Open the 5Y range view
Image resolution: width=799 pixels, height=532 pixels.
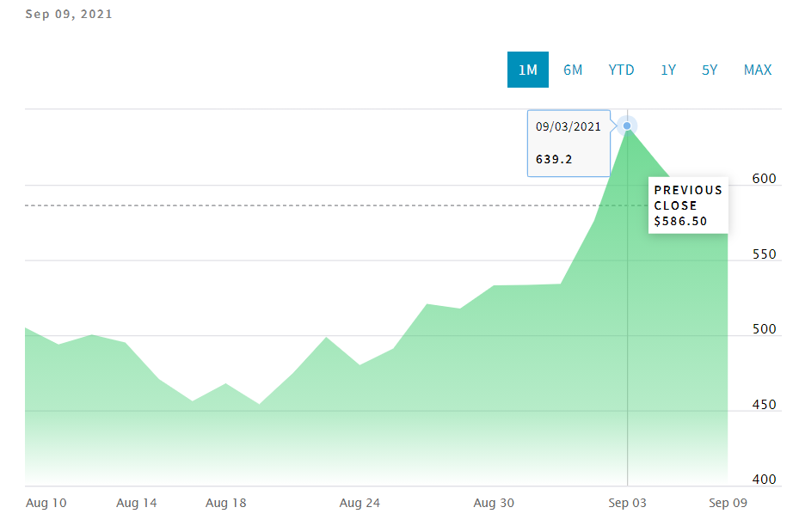point(710,70)
